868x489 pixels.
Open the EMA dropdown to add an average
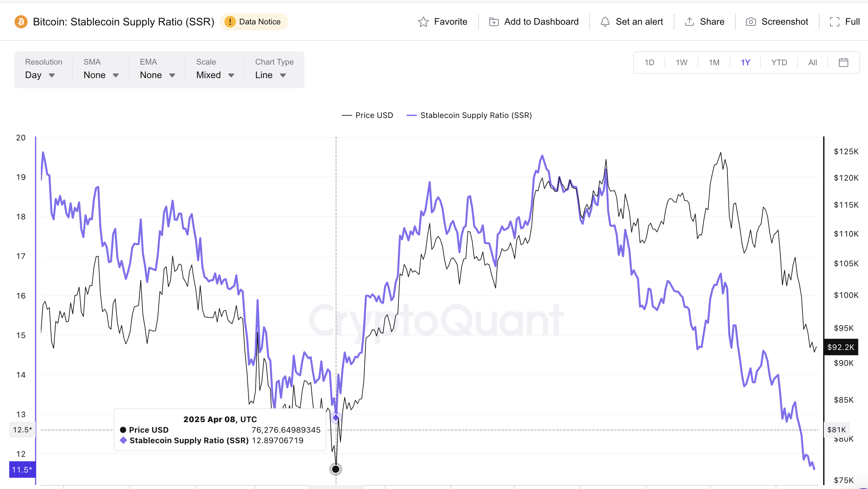(156, 75)
